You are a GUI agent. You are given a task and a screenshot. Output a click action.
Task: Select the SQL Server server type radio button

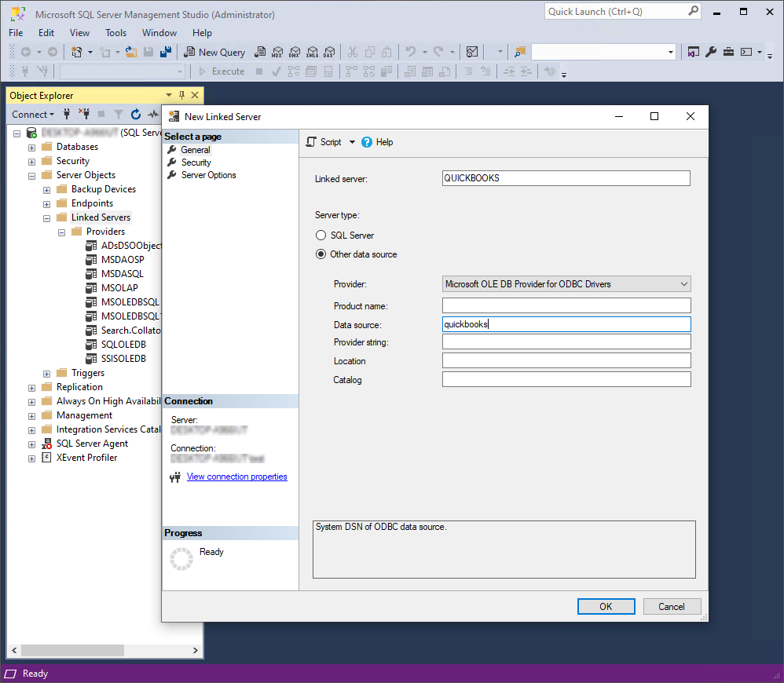[x=321, y=235]
